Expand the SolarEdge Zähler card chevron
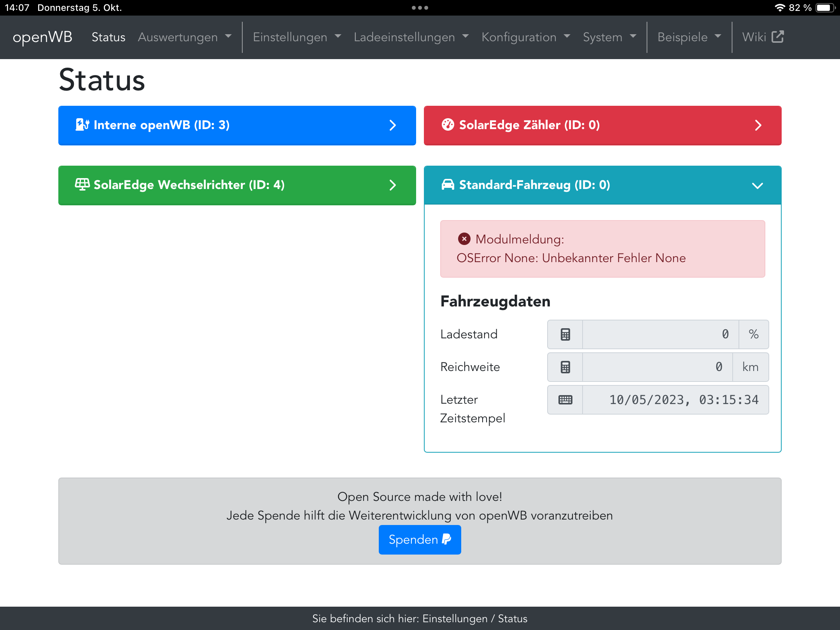 758,125
